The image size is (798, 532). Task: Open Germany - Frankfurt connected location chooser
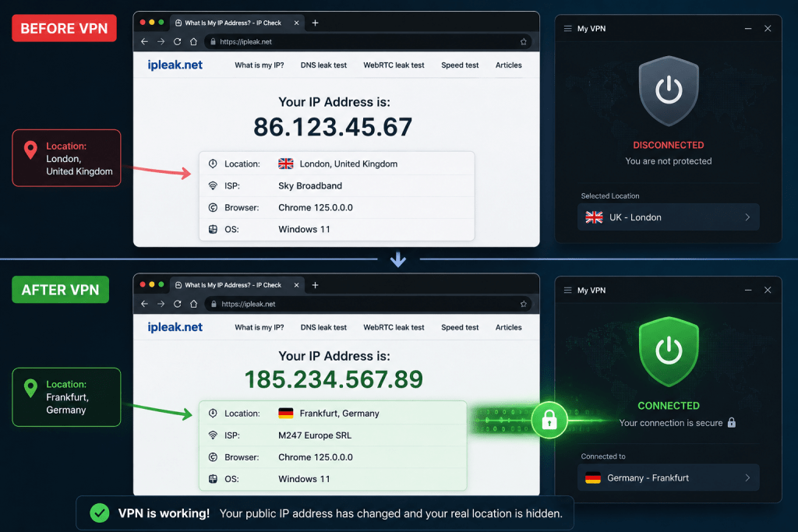tap(668, 477)
